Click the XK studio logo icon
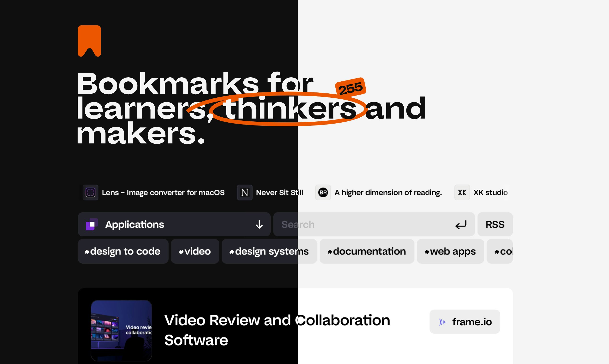Screen dimensions: 609x364 point(462,193)
